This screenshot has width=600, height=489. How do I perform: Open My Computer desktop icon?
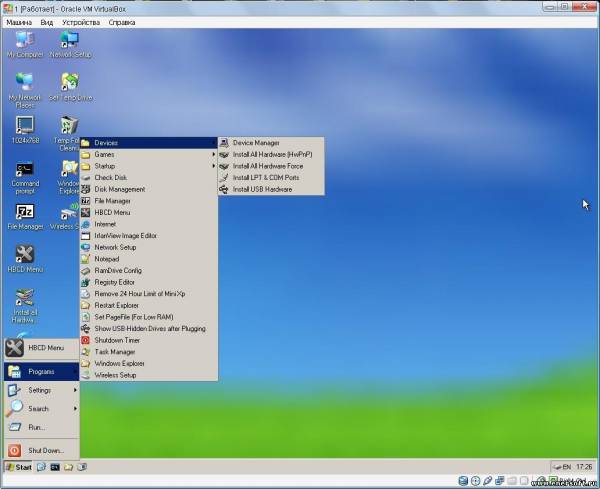pos(25,44)
